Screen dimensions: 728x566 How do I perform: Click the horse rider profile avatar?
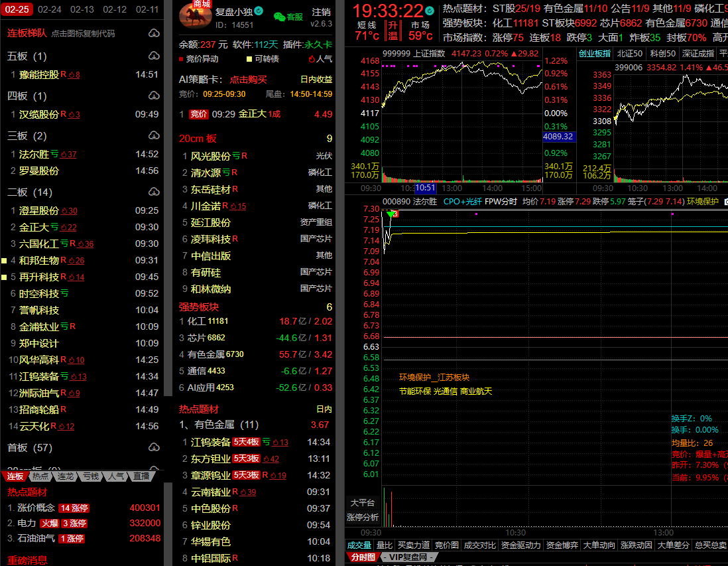pos(195,16)
